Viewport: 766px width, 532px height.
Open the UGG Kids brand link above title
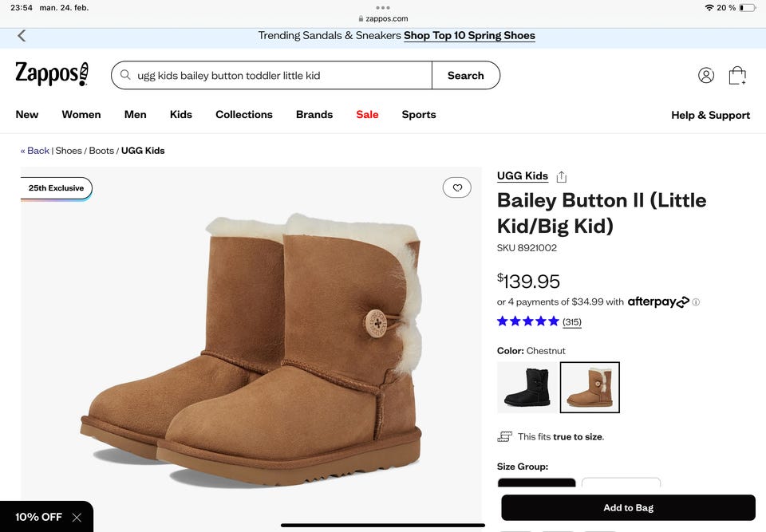click(522, 175)
